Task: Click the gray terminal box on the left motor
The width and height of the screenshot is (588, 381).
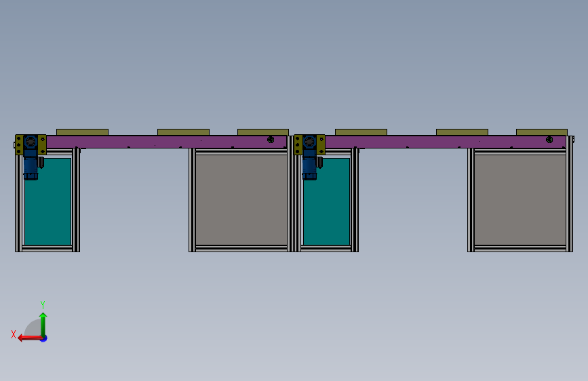Action: tap(41, 163)
